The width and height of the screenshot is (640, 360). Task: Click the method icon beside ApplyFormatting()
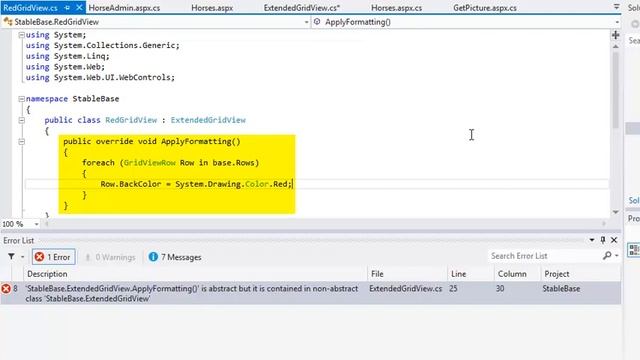click(317, 22)
